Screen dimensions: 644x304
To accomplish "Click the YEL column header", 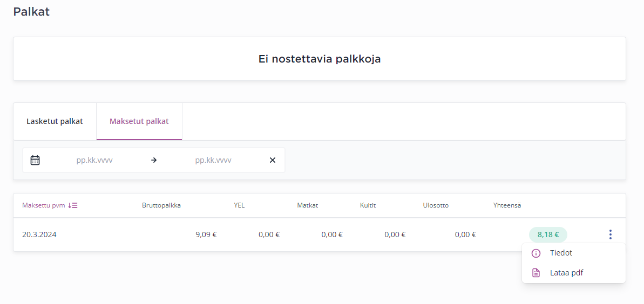I will click(x=239, y=205).
